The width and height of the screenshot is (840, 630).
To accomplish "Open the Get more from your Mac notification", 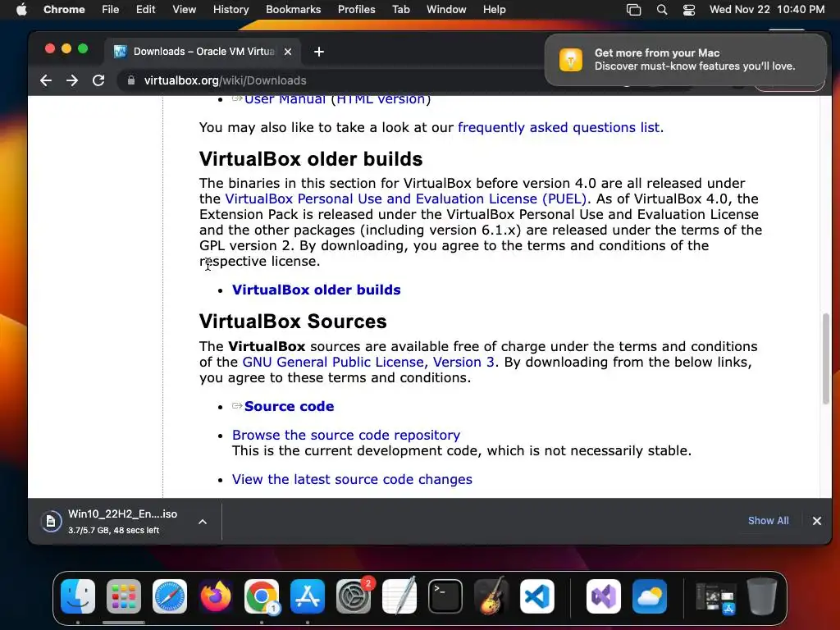I will click(x=685, y=60).
